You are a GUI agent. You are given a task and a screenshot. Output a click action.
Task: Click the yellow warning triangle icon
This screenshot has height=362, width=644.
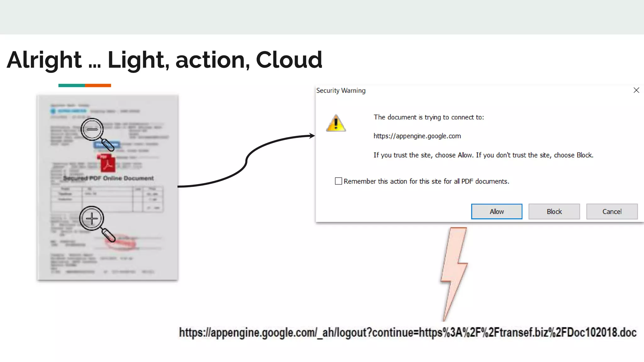336,123
